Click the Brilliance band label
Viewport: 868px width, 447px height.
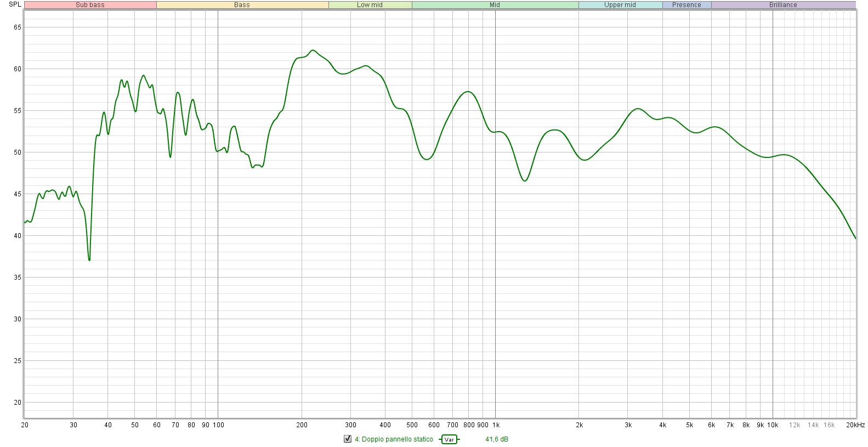coord(783,5)
